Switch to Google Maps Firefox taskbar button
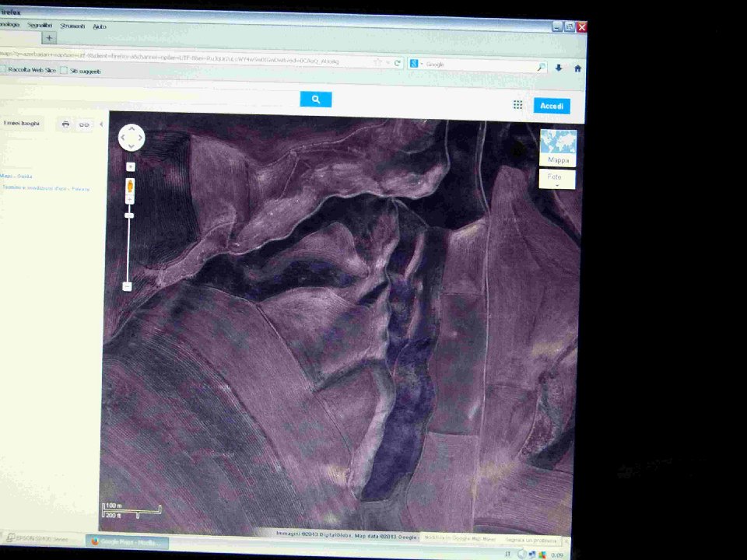The image size is (747, 560). [x=127, y=542]
